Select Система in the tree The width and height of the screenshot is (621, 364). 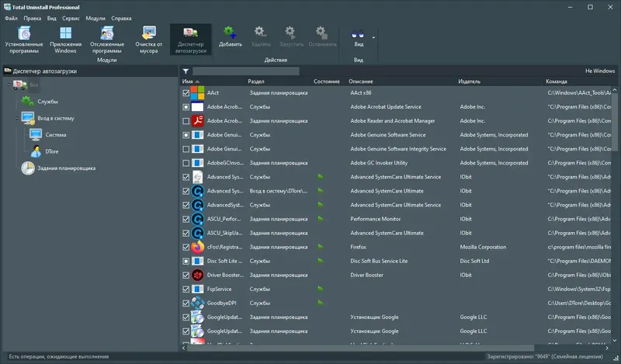click(x=56, y=135)
